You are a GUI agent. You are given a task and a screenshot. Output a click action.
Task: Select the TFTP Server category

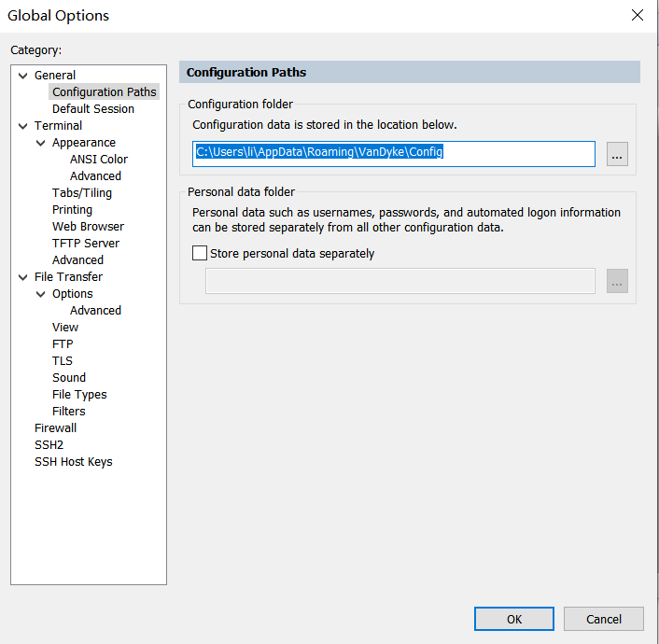click(86, 244)
